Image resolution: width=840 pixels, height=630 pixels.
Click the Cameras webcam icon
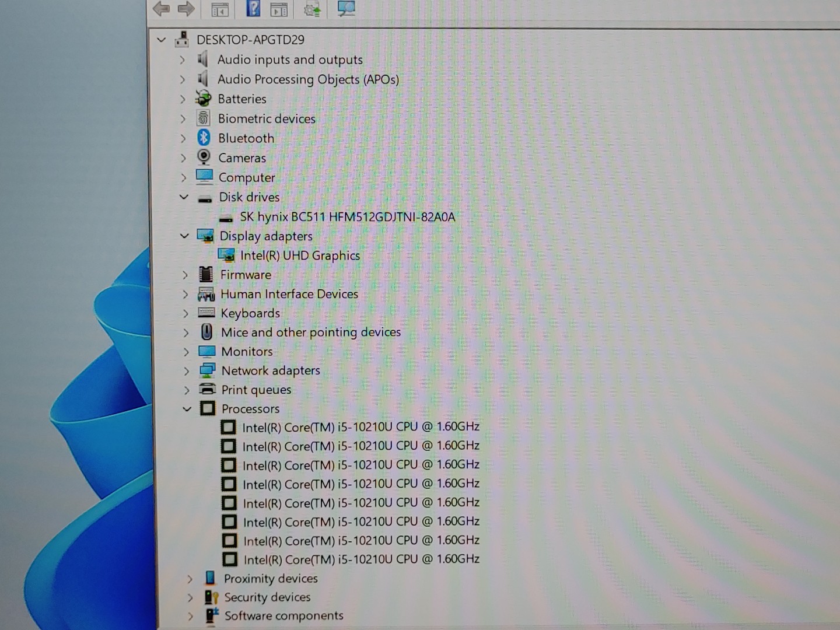204,157
